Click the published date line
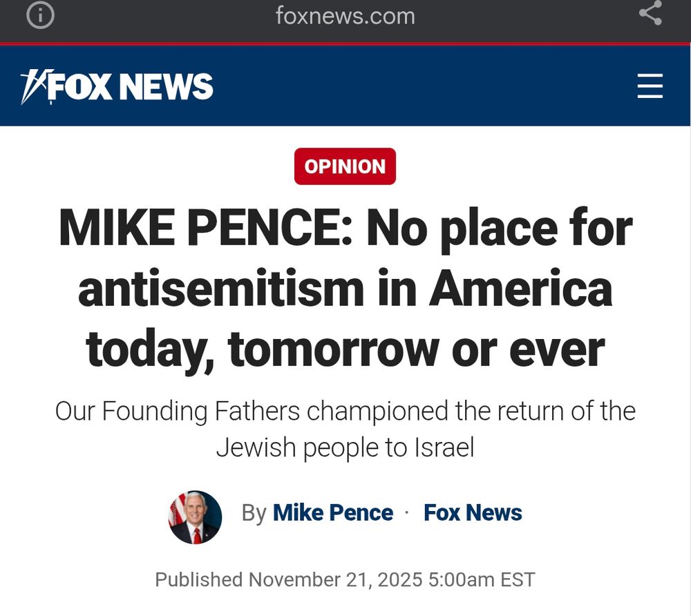This screenshot has height=616, width=691. click(345, 579)
